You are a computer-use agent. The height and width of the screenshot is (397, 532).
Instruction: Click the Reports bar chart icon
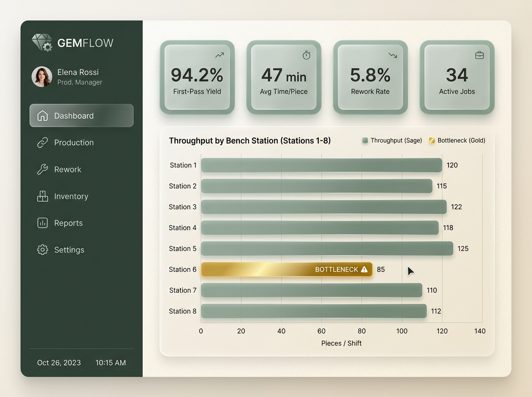coord(43,223)
